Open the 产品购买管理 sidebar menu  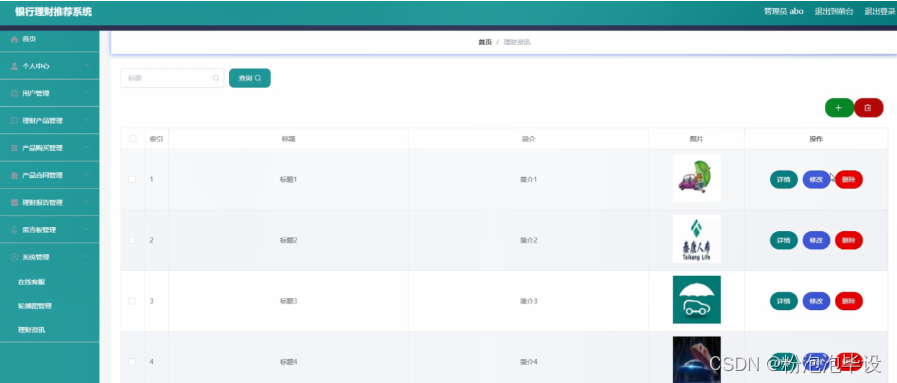coord(49,148)
